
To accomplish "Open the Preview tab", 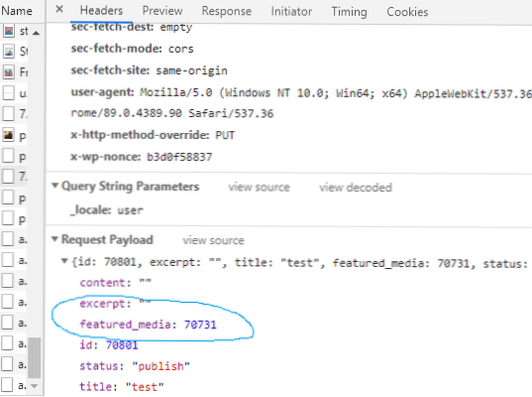I will point(163,11).
